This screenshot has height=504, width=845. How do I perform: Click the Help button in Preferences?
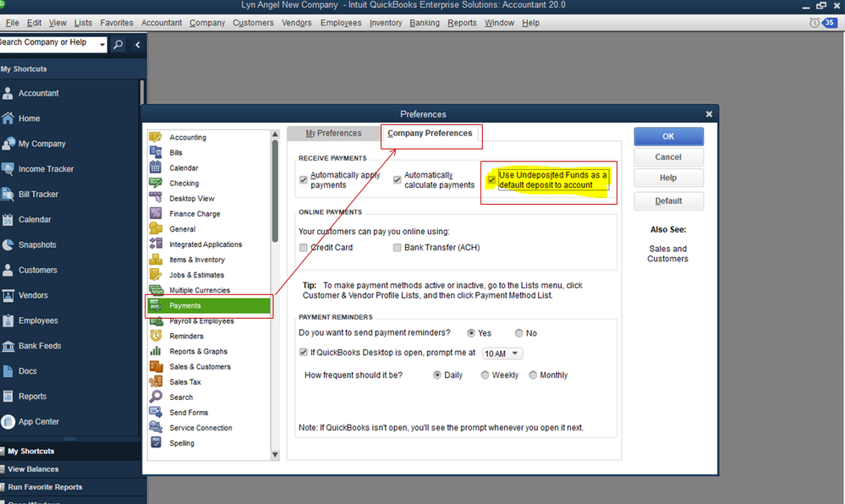tap(668, 178)
